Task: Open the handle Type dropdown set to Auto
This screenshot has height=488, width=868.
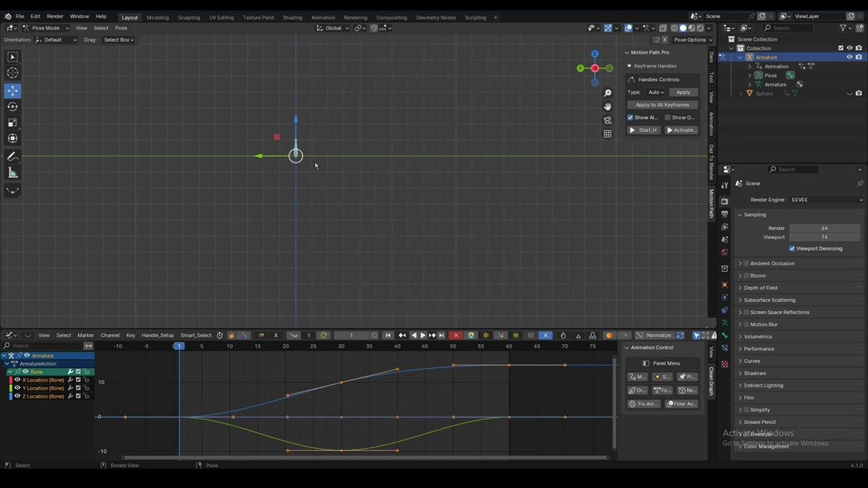Action: click(655, 93)
